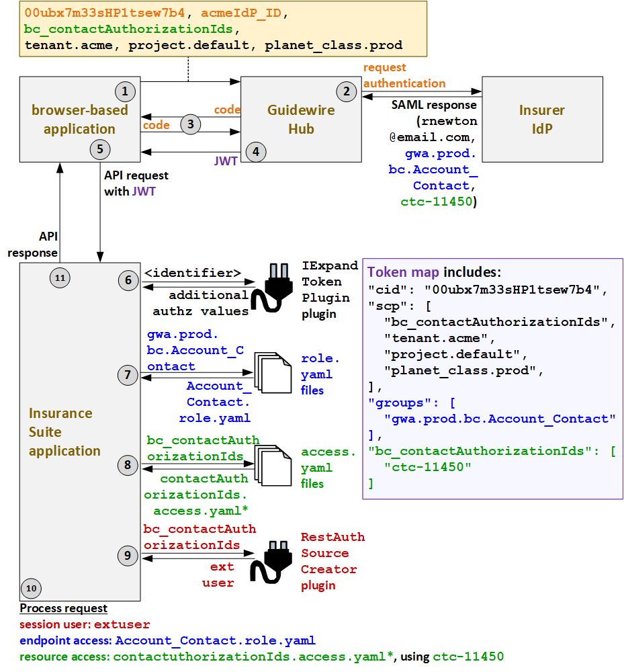Select the IExpandTokenPlugin plug icon

click(271, 290)
